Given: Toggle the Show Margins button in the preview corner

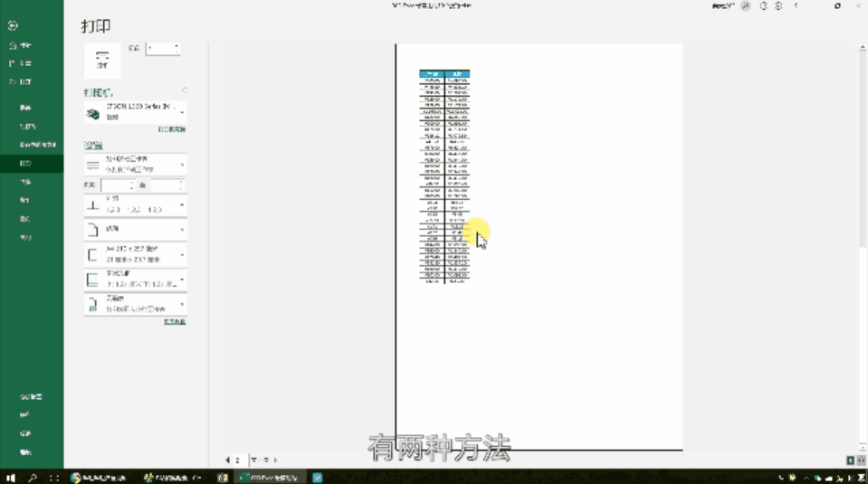Looking at the screenshot, I should pyautogui.click(x=851, y=460).
